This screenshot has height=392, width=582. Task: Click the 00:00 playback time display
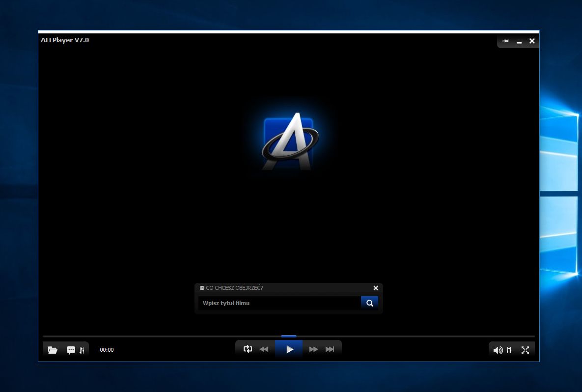107,350
